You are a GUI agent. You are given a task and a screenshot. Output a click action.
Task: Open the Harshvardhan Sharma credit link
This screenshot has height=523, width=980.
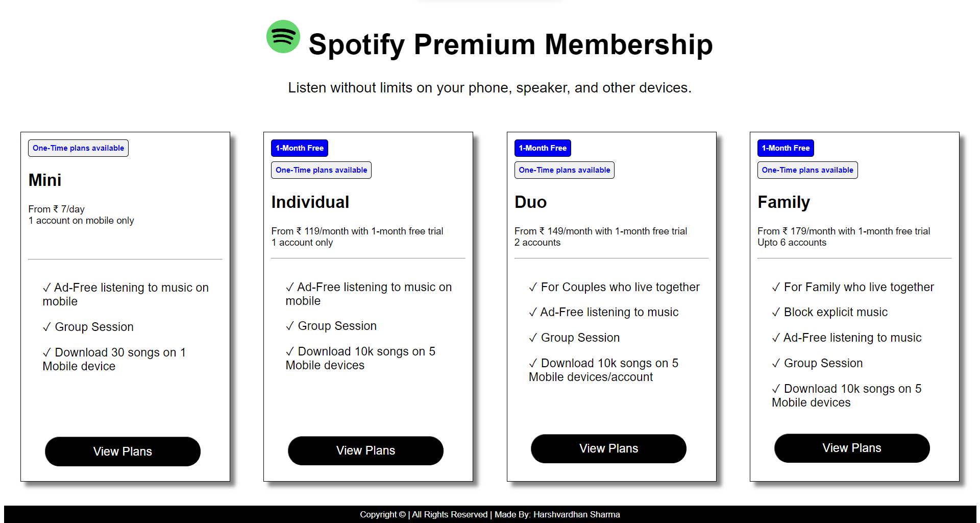click(x=576, y=514)
